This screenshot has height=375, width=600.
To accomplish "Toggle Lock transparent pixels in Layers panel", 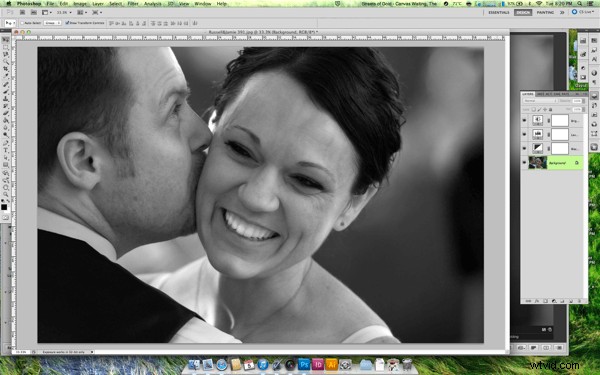I will pos(533,109).
